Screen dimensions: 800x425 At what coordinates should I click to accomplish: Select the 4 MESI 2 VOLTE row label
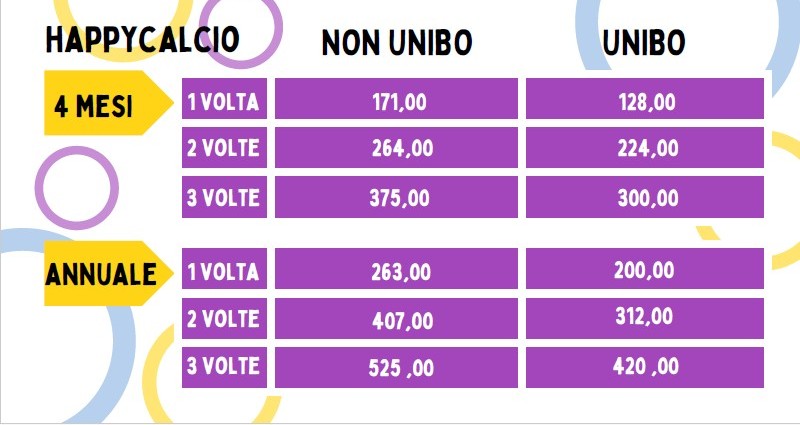[224, 147]
